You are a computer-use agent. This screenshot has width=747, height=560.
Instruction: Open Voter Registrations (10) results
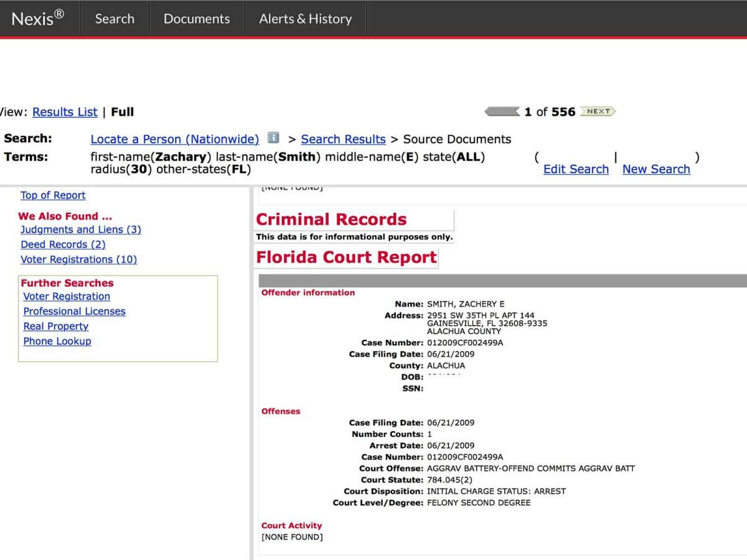pyautogui.click(x=78, y=259)
